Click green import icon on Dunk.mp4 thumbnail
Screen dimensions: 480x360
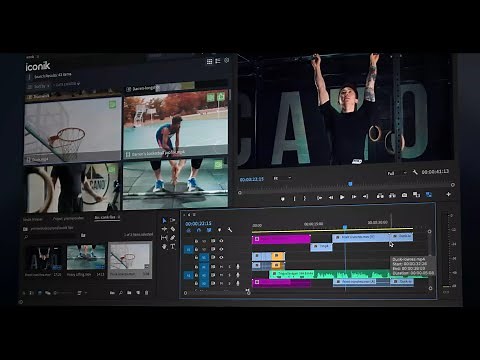coord(113,105)
